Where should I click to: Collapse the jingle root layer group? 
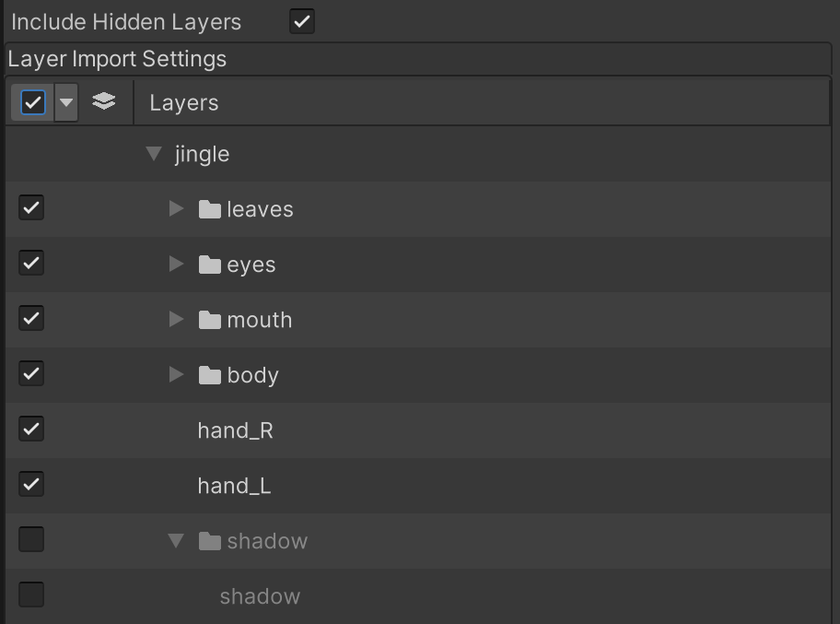(x=154, y=154)
